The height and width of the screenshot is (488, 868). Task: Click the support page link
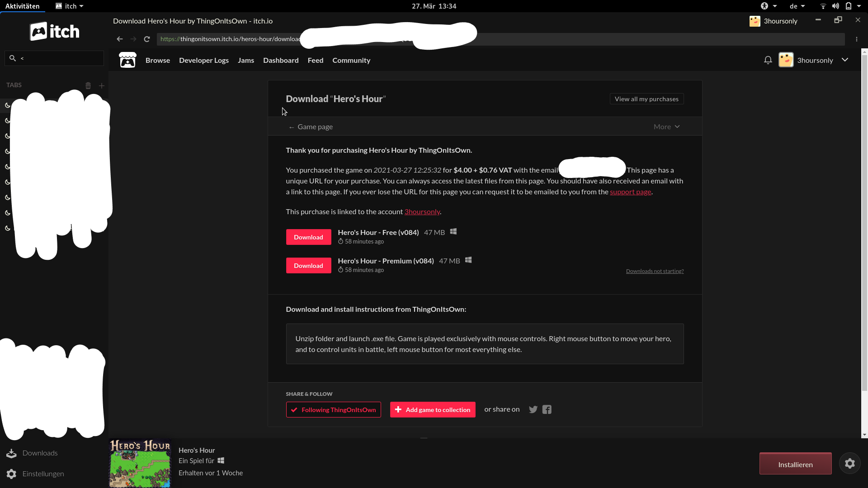(631, 191)
